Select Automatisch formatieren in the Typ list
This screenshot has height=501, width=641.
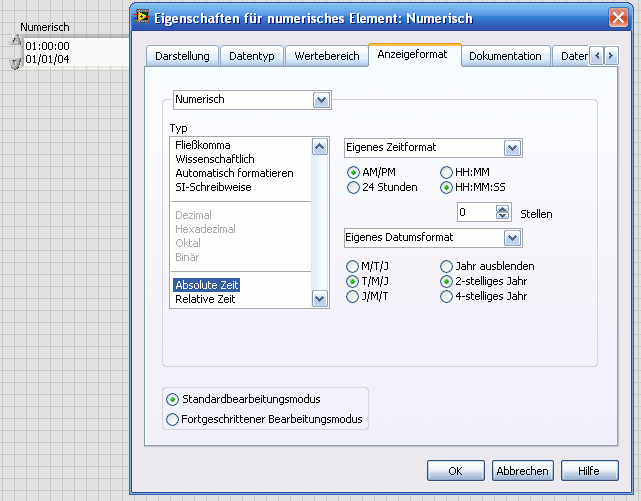234,173
